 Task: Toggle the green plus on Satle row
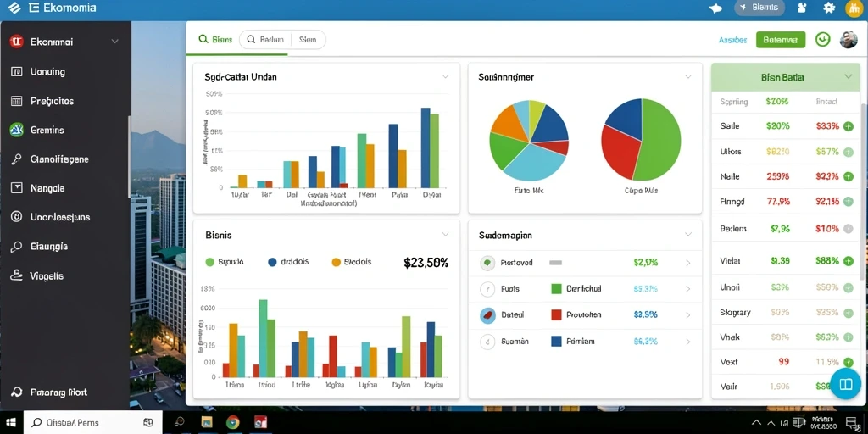point(848,126)
